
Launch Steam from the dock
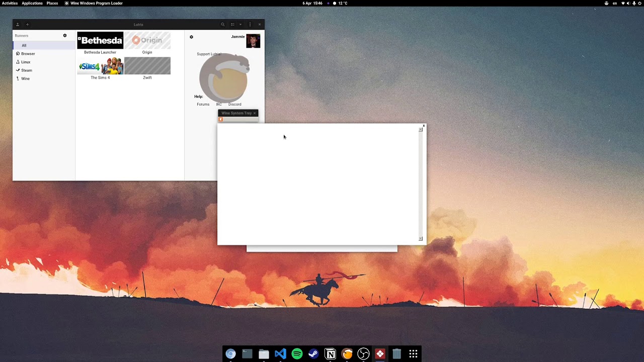coord(313,354)
